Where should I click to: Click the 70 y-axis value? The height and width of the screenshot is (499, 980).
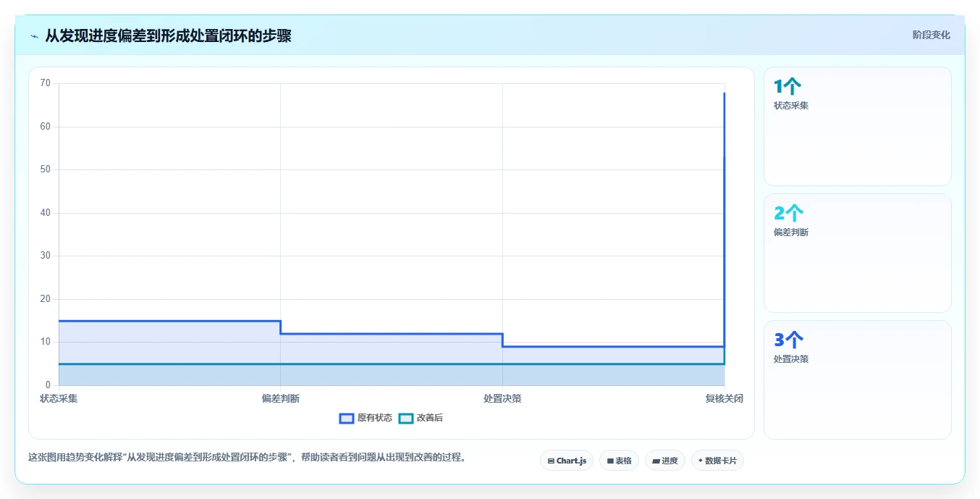click(46, 83)
